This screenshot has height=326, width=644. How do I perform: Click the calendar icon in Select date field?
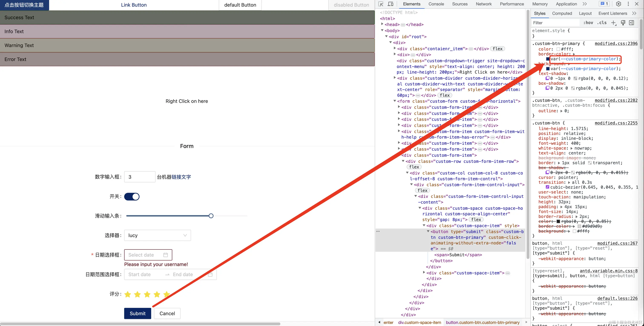[x=165, y=255]
